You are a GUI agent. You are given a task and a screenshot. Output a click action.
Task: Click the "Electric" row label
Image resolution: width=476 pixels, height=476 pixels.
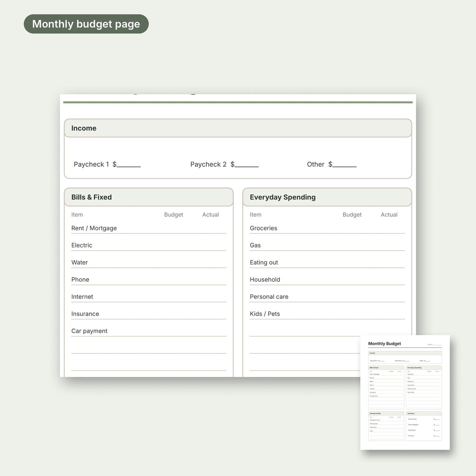82,245
